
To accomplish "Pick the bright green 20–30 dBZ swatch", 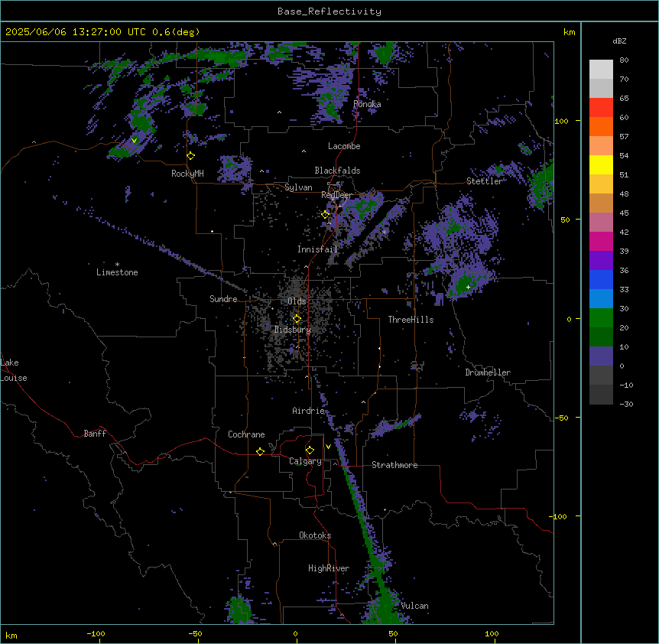I will [x=601, y=318].
